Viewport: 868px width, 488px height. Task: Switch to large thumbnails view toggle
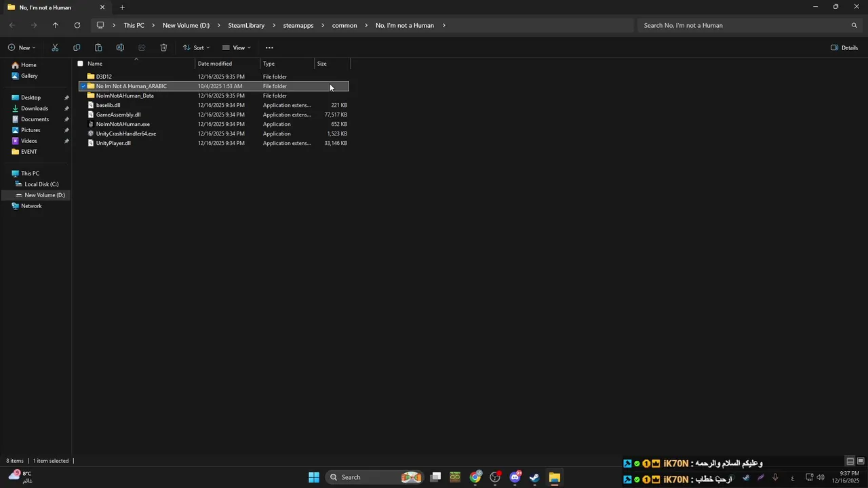click(861, 461)
